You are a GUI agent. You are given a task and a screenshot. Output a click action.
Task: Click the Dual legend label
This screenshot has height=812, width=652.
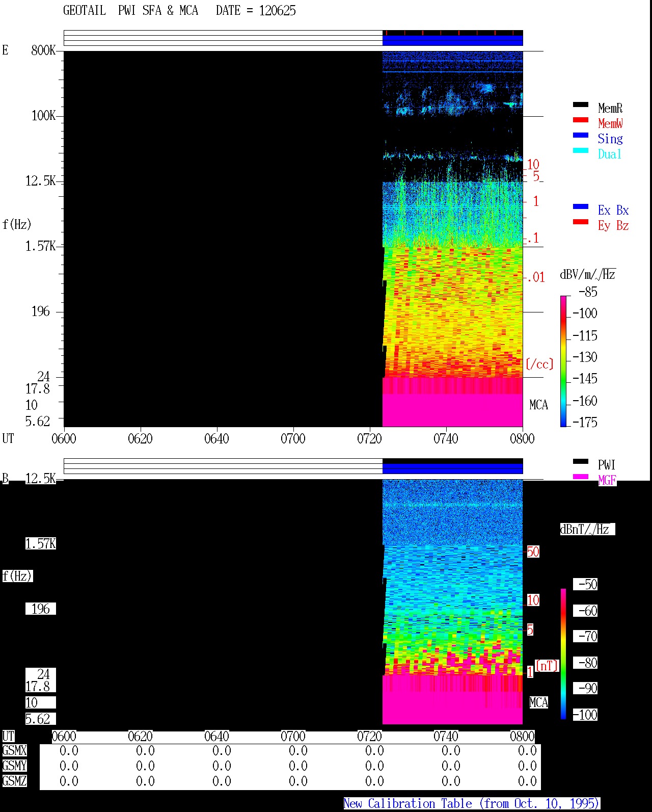tap(610, 154)
